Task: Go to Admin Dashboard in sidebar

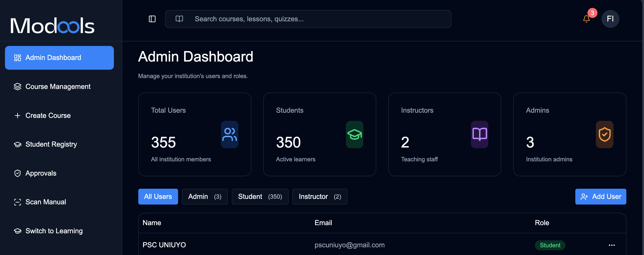Action: [x=59, y=58]
